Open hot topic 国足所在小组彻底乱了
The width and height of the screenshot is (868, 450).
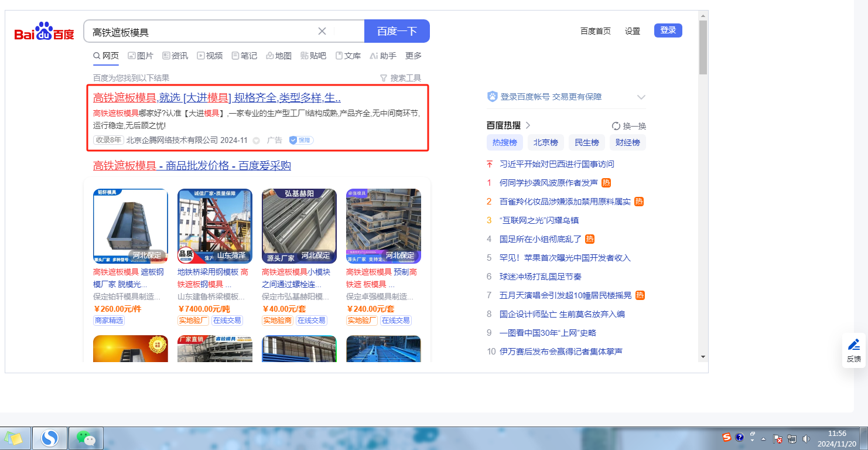541,239
